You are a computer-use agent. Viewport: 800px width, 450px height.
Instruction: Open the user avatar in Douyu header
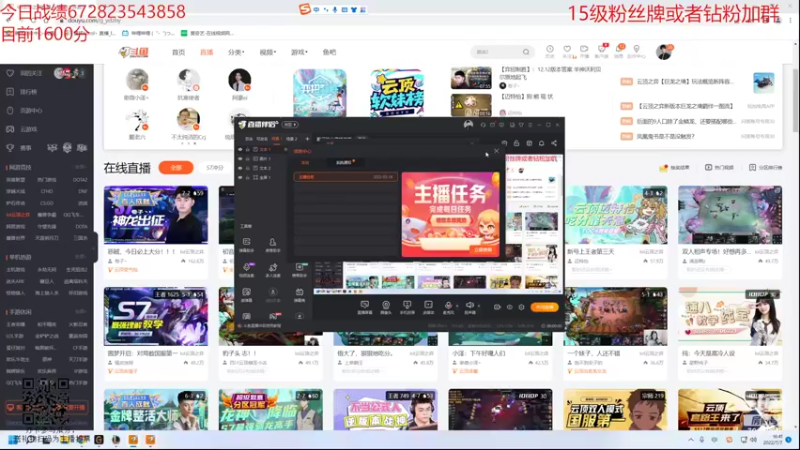[664, 52]
